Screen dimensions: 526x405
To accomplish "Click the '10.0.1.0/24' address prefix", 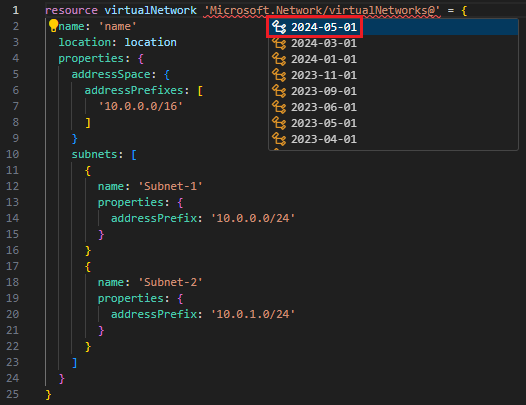I will 253,314.
